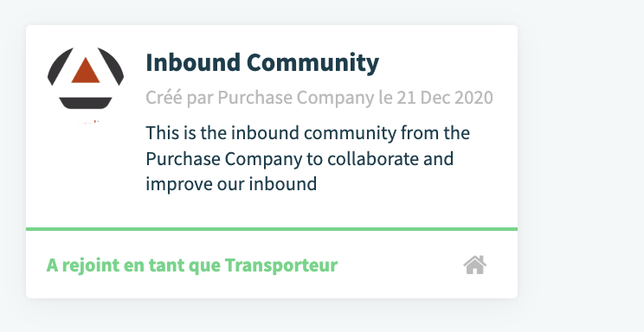Click the left dark arc of the logo
The width and height of the screenshot is (644, 332).
coord(59,66)
